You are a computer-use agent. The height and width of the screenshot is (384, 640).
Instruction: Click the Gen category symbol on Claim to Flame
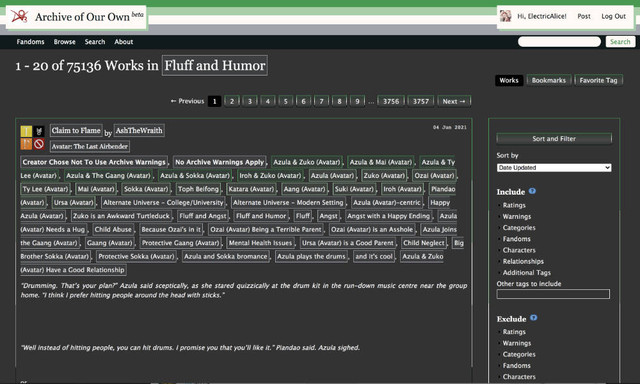[39, 131]
